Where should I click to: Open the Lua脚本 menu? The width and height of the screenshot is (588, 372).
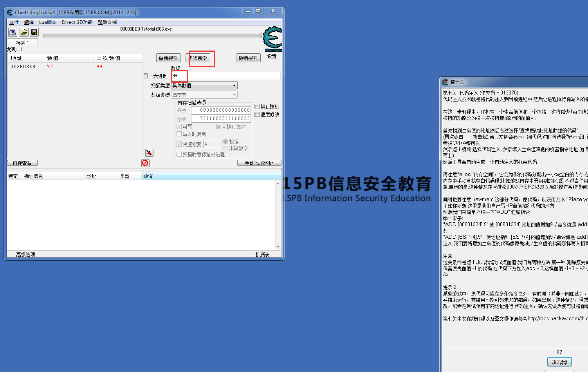point(48,22)
